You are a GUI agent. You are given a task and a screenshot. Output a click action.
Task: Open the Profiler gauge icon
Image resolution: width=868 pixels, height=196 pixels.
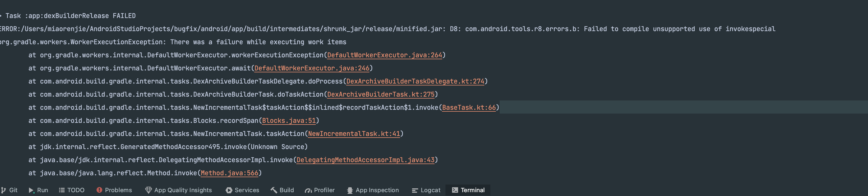coord(308,190)
